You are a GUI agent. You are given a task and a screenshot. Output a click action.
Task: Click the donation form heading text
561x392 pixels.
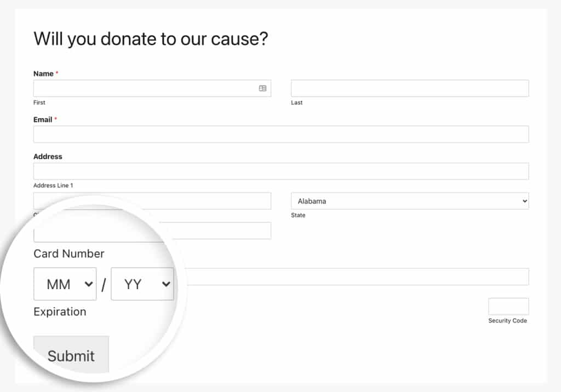pyautogui.click(x=151, y=39)
